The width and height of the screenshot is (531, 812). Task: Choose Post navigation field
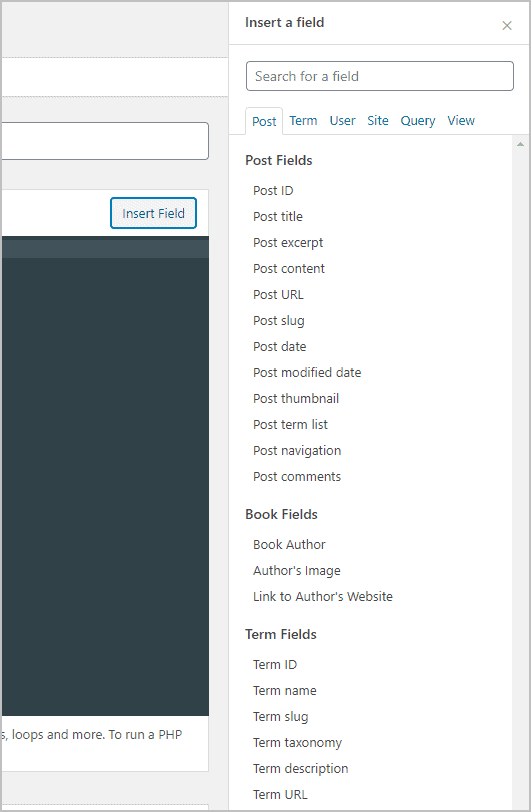[x=297, y=451]
